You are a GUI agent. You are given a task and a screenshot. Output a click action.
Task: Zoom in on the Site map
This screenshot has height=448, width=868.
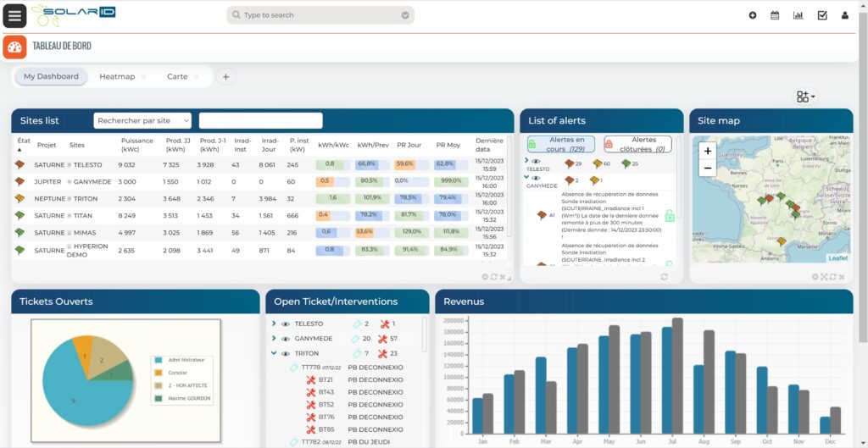pyautogui.click(x=708, y=151)
